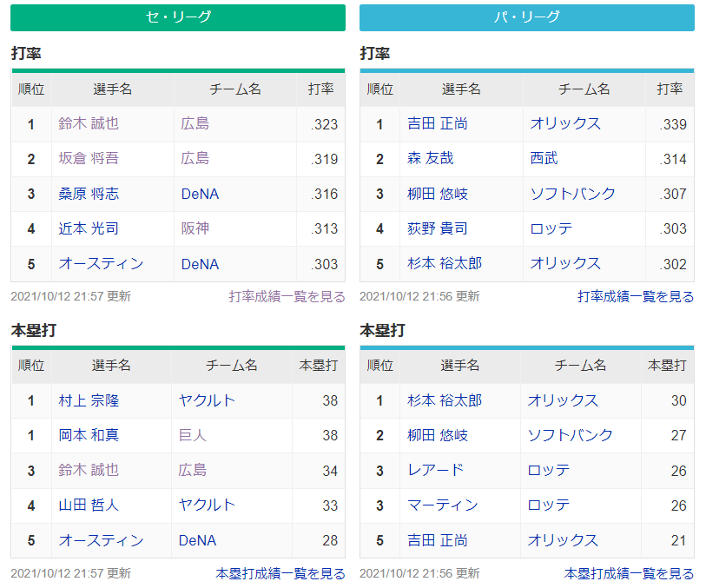The image size is (706, 588).
Task: Open 吉田 正尚 in the .339 batting average row
Action: point(438,124)
